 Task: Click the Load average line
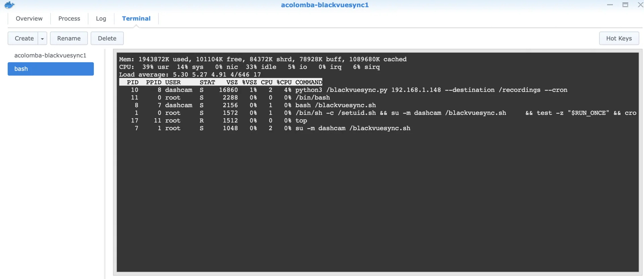click(190, 75)
